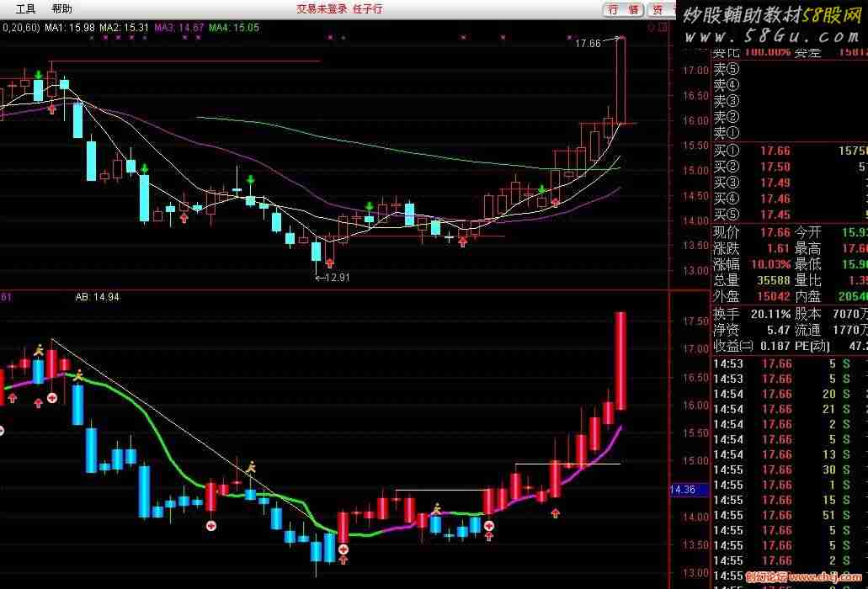Click the 17.66 high price label on chart
868x589 pixels.
coord(588,43)
